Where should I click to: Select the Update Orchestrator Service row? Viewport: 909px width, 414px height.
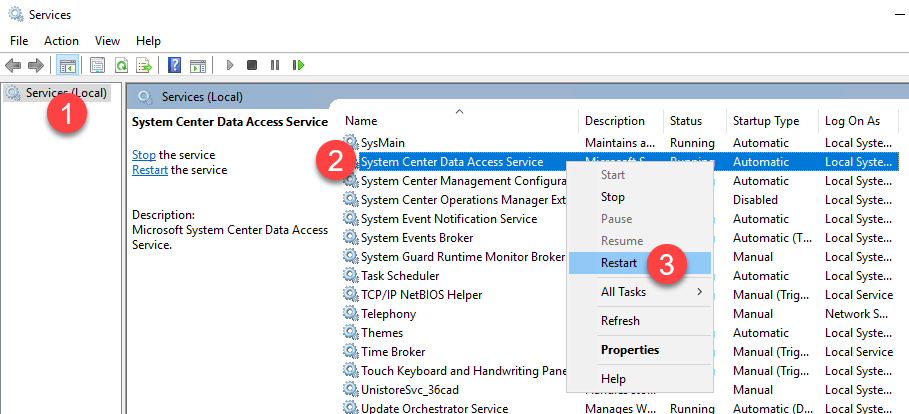[x=620, y=408]
